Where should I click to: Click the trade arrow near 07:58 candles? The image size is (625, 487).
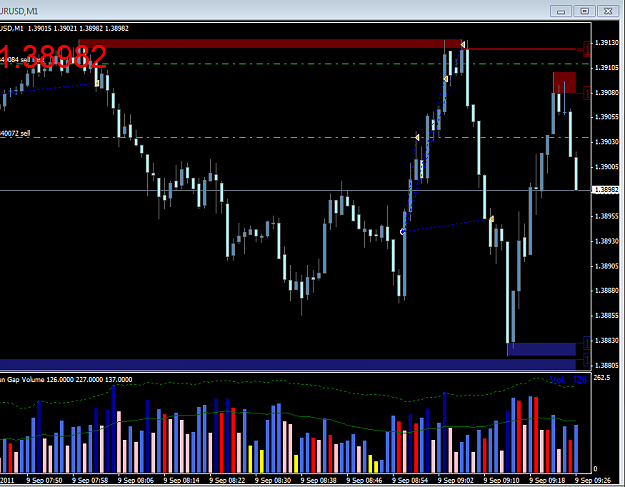97,83
